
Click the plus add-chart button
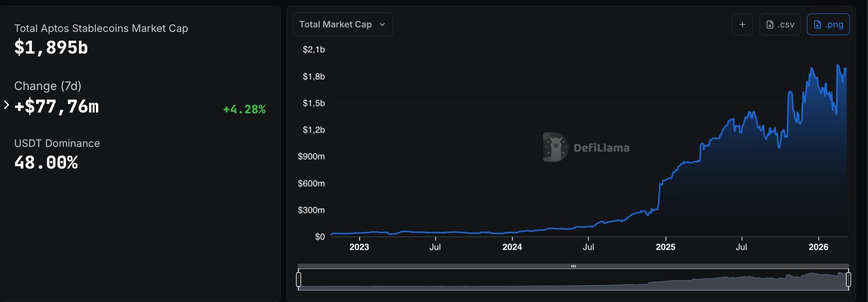pos(742,25)
